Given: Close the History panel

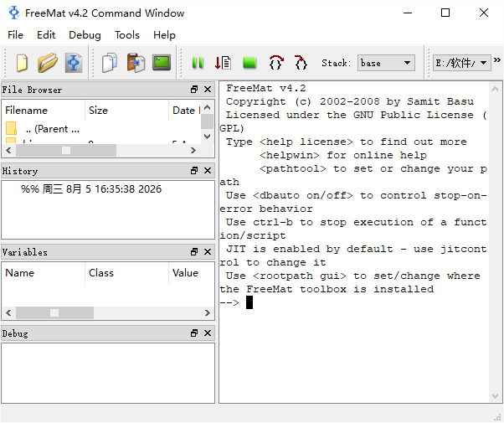Looking at the screenshot, I should tap(208, 171).
